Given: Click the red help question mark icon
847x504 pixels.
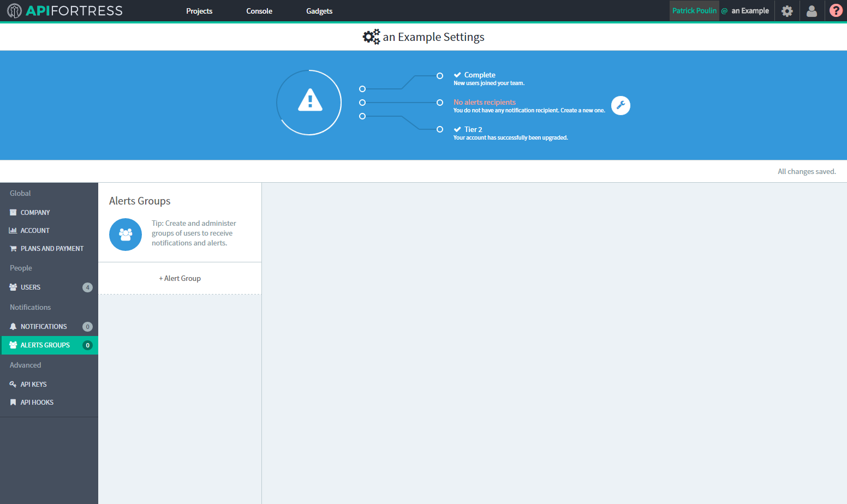Looking at the screenshot, I should coord(836,10).
